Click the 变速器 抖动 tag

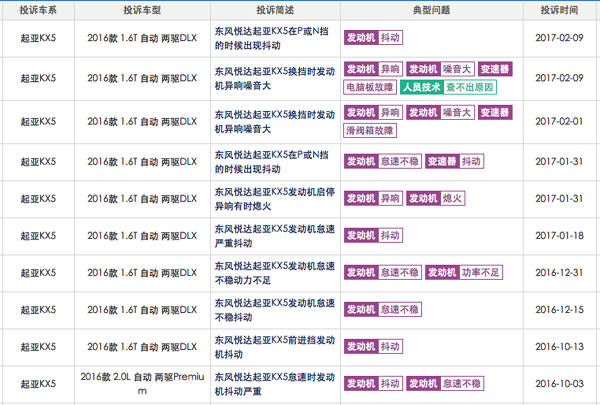(x=455, y=162)
